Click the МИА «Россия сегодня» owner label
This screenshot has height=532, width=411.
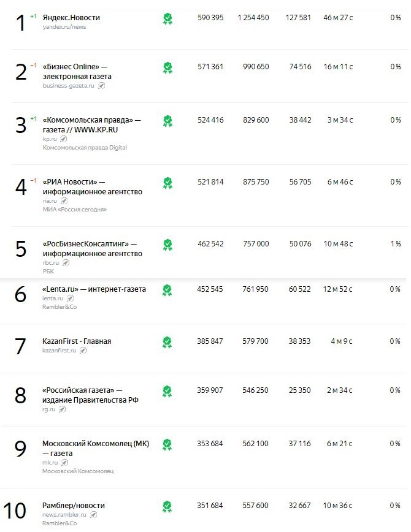(75, 210)
